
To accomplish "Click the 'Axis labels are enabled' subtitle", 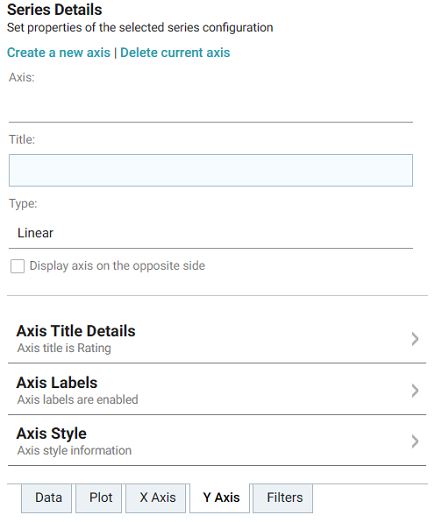I will pos(78,400).
